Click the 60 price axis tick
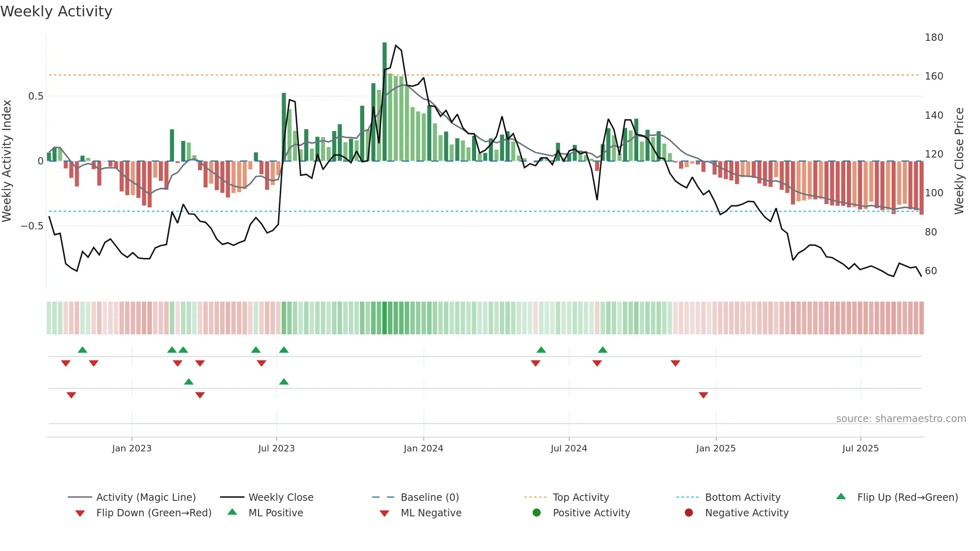 tap(931, 271)
